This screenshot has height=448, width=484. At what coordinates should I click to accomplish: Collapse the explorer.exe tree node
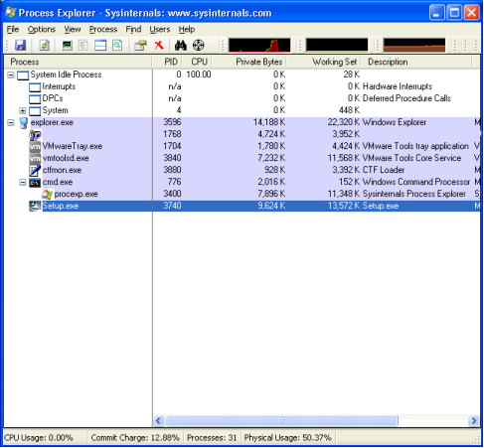(11, 122)
